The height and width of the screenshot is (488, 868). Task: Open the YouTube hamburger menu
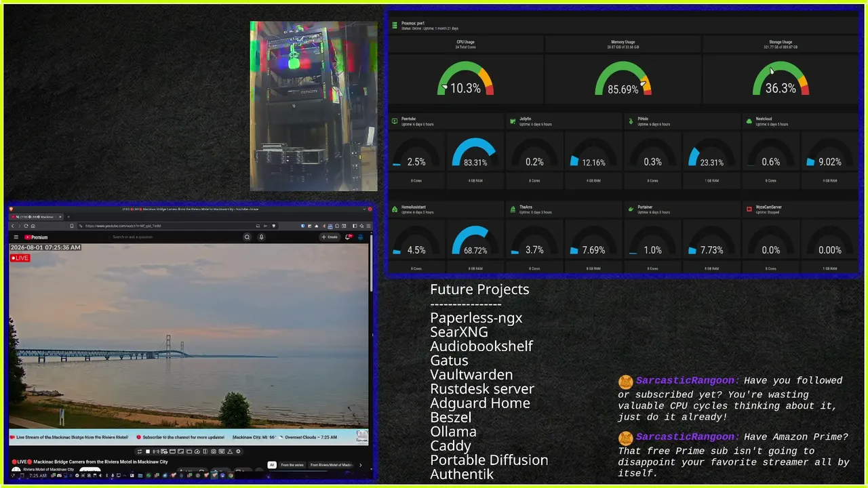pos(16,237)
